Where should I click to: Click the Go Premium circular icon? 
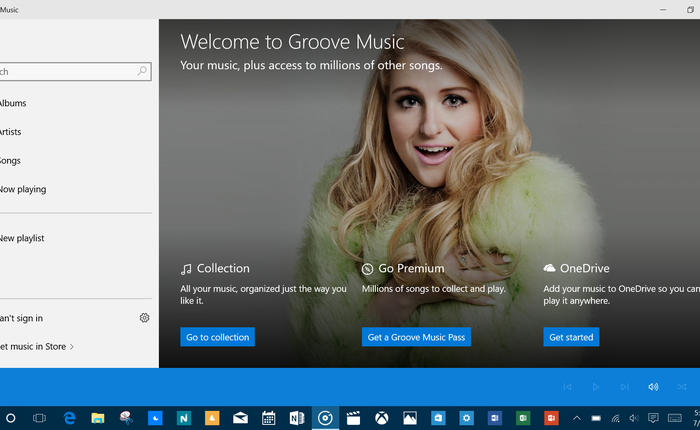(367, 269)
